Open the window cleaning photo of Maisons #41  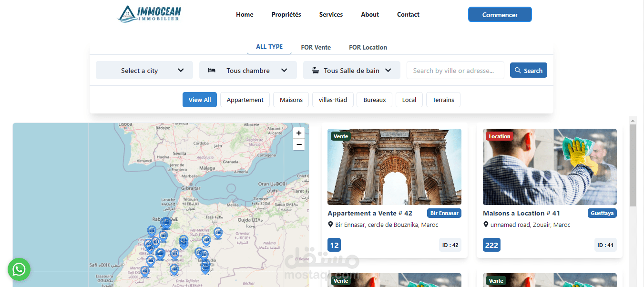(x=550, y=167)
